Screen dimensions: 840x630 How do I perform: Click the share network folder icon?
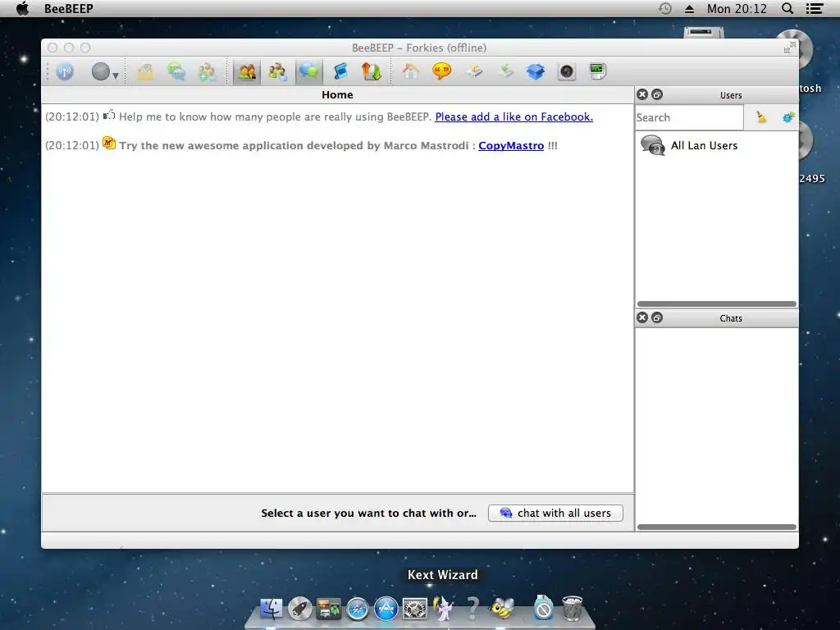473,71
